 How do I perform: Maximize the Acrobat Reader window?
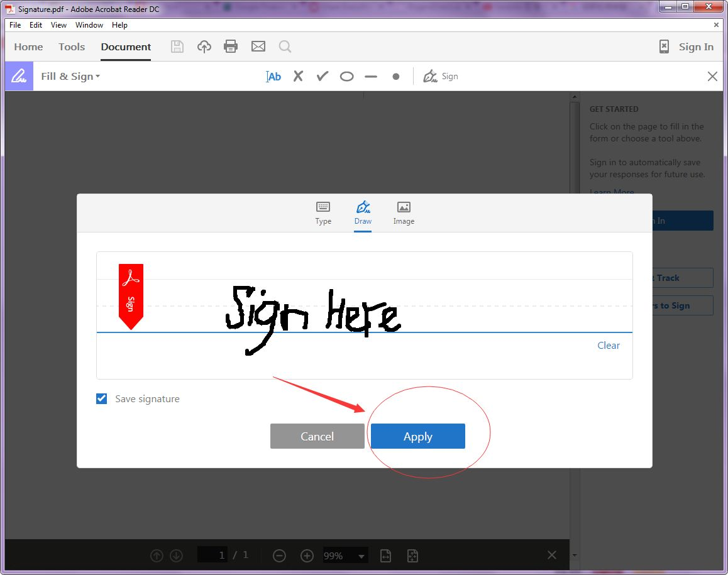pyautogui.click(x=685, y=6)
